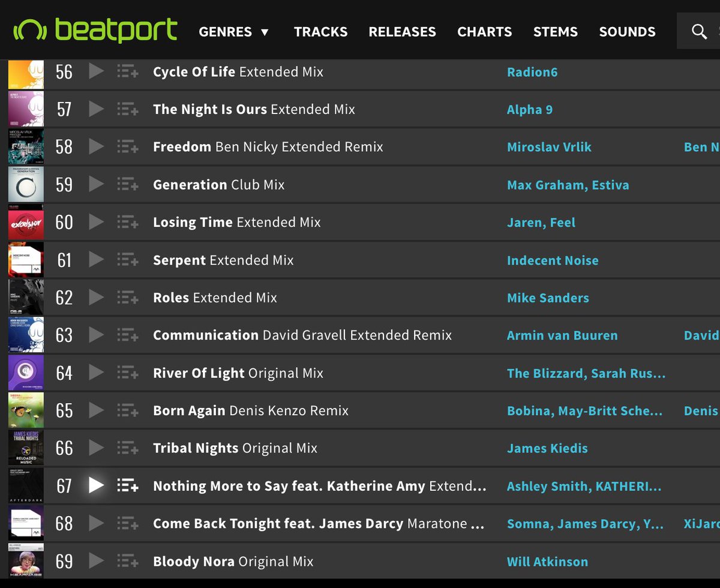Screen dimensions: 720x588
Task: Play track 69 Bloody Nora
Action: tap(96, 561)
